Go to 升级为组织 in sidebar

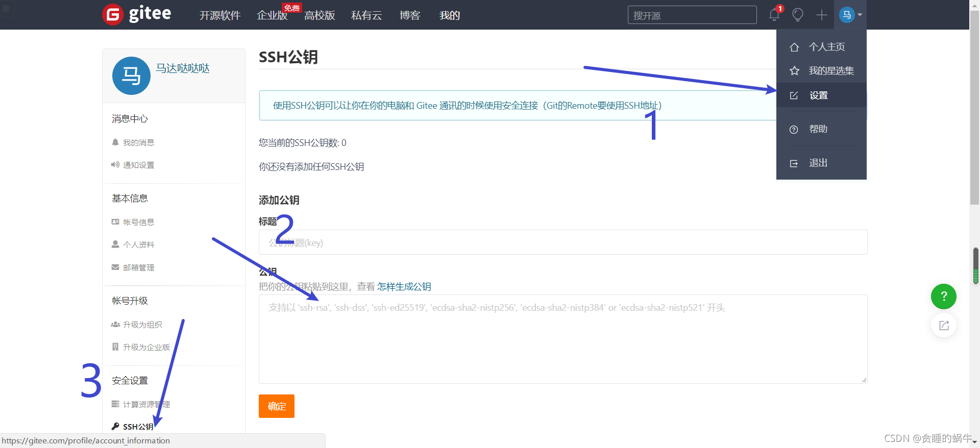point(142,325)
